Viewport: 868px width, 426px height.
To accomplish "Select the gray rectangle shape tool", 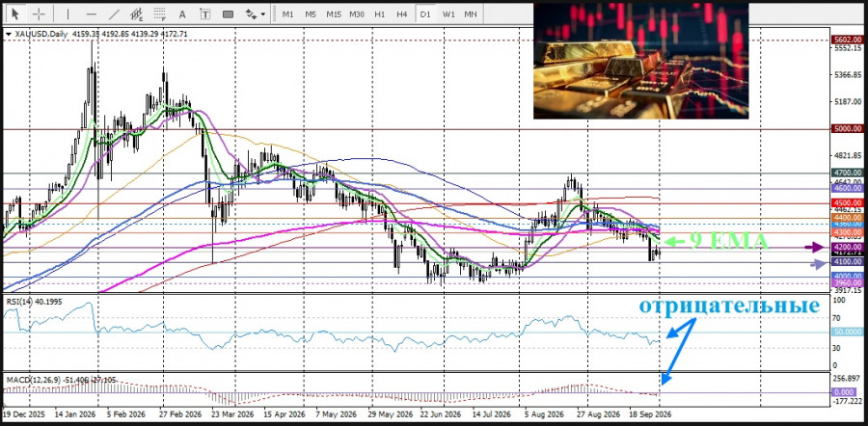I will (x=228, y=14).
